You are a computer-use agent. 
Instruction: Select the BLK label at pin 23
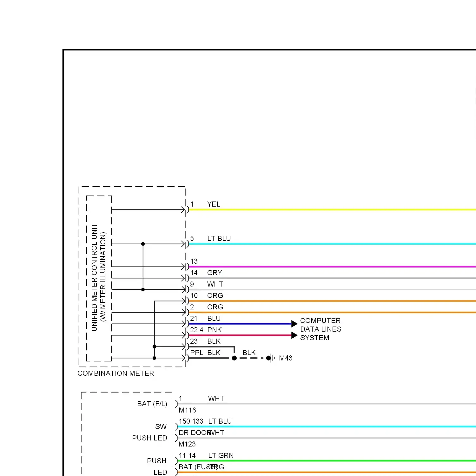214,341
